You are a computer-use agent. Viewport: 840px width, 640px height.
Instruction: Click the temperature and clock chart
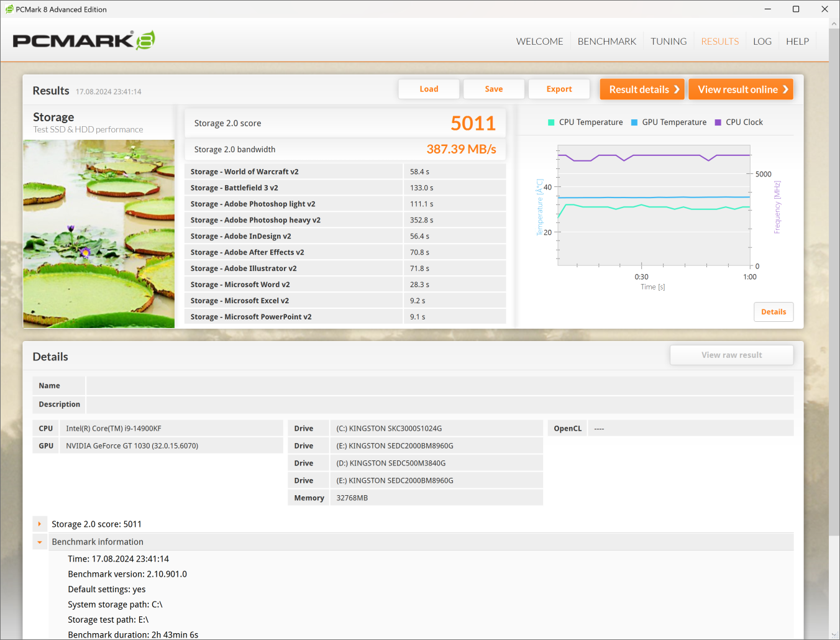[654, 206]
